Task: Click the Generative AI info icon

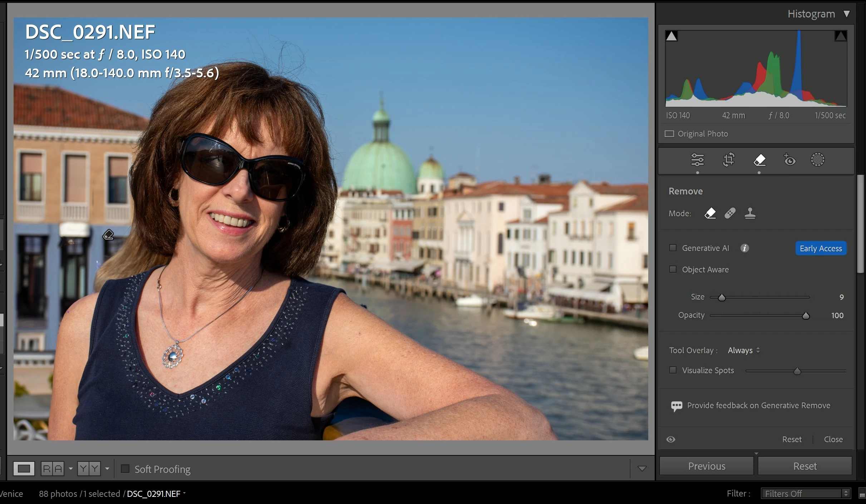Action: [x=744, y=248]
